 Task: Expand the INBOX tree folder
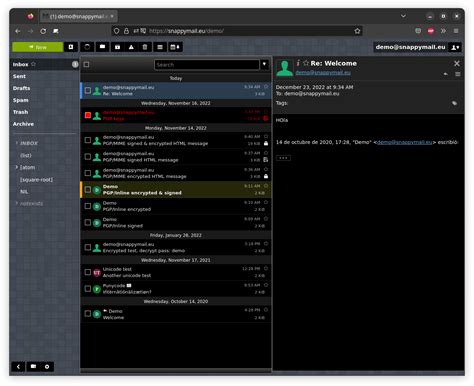tap(17, 143)
